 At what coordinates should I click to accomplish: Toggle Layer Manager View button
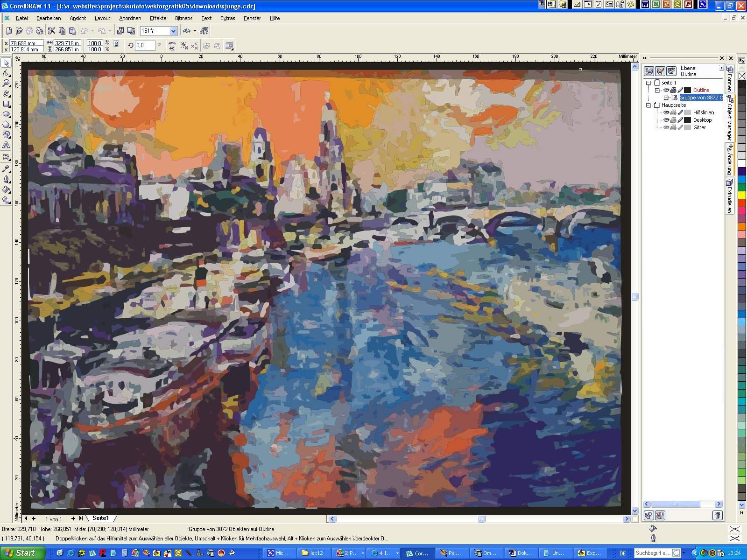[x=671, y=71]
